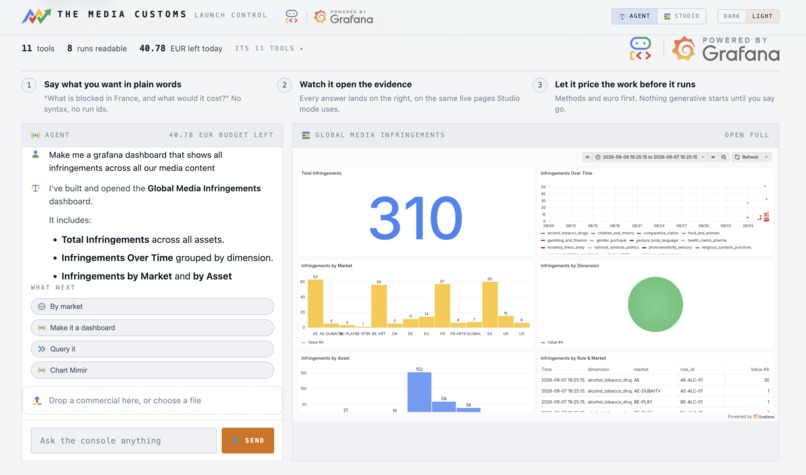Click the upload arrow icon in drop zone

[37, 400]
